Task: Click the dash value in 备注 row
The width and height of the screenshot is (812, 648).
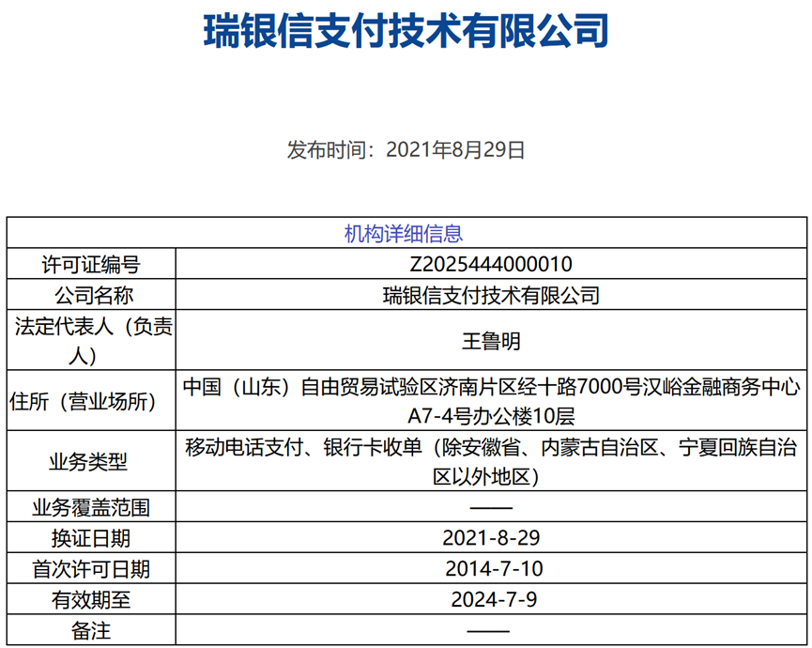Action: coord(488,631)
